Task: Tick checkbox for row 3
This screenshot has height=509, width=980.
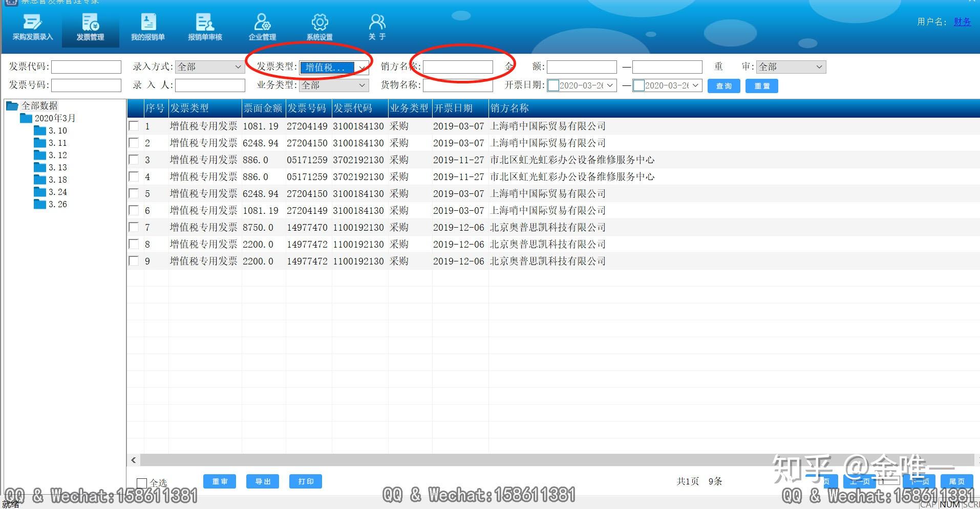Action: click(x=134, y=160)
